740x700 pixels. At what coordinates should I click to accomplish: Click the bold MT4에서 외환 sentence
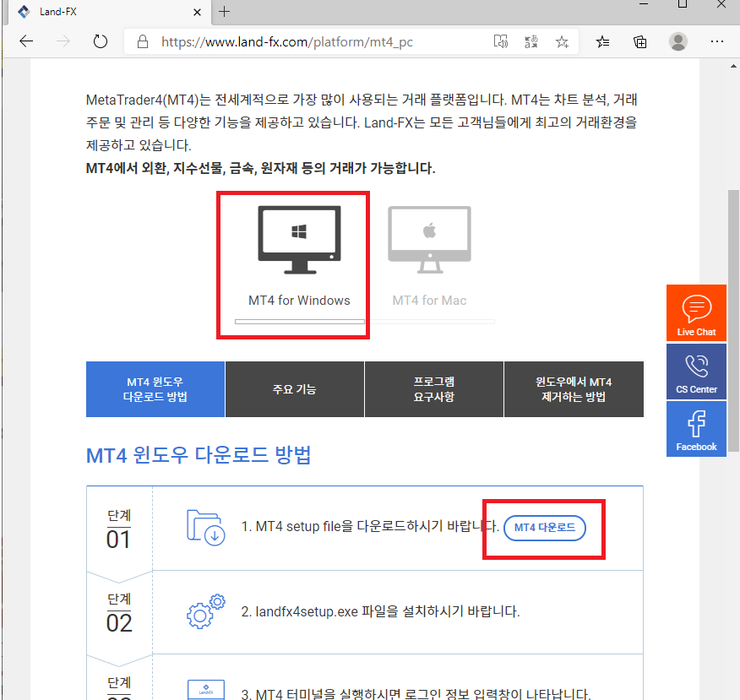point(260,168)
